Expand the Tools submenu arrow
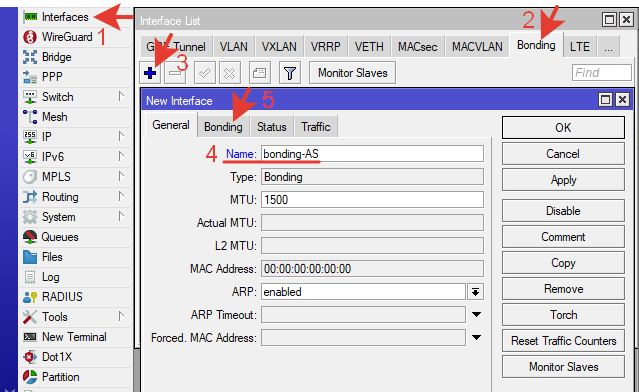This screenshot has width=639, height=392. click(121, 316)
